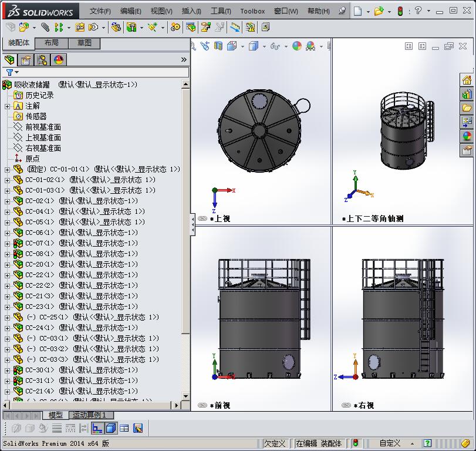Click the >> chevron on left panel

pyautogui.click(x=183, y=59)
